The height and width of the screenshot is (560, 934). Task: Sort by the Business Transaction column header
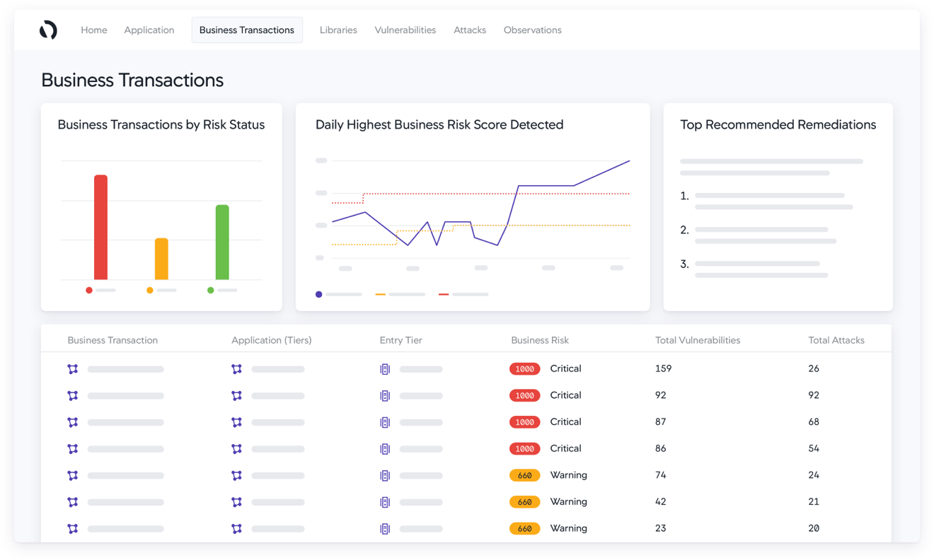[113, 340]
